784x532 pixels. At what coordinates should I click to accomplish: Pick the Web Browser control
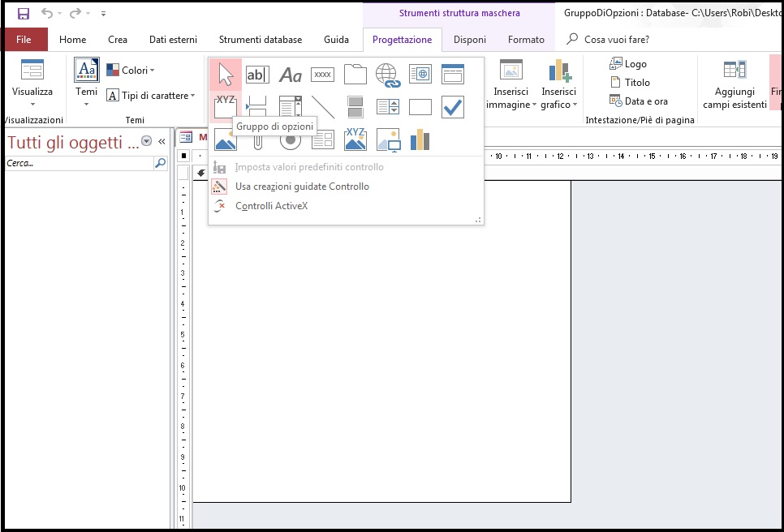point(420,75)
